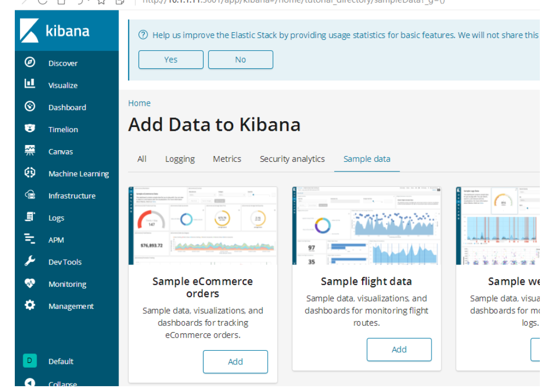Image resolution: width=552 pixels, height=392 pixels.
Task: Click the Add Data to Kibana heading
Action: click(x=214, y=125)
